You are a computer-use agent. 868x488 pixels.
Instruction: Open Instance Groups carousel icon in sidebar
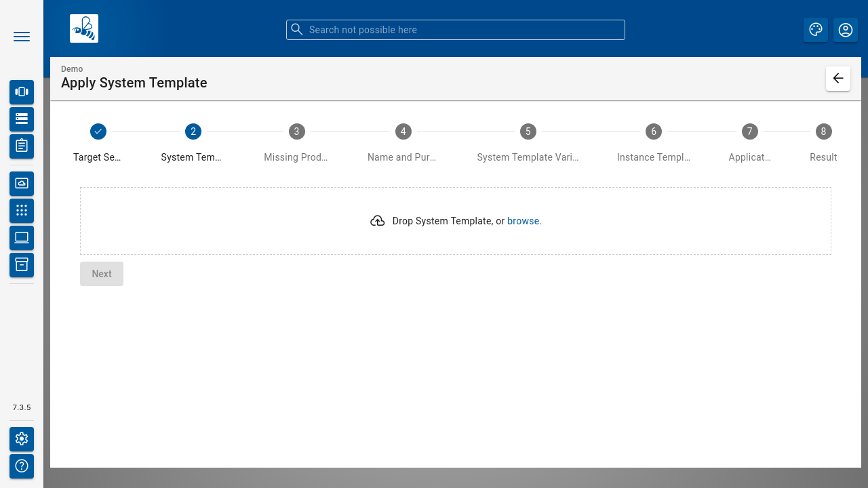pyautogui.click(x=22, y=92)
